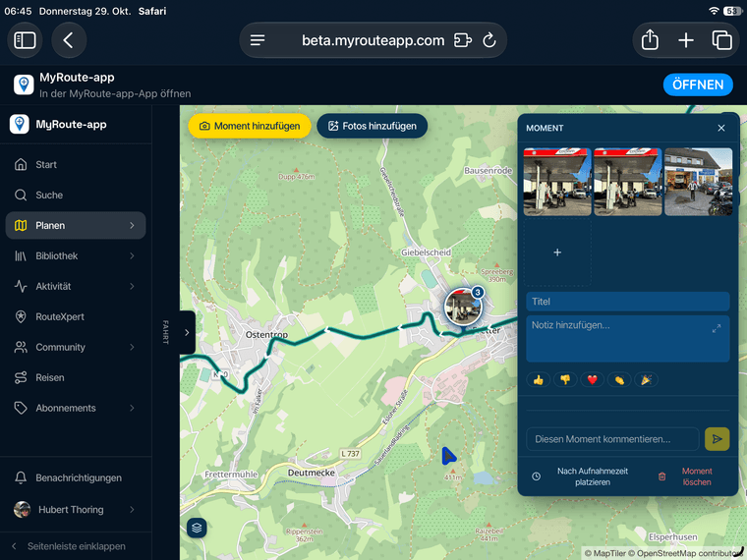Toggle party popper reaction
747x560 pixels.
[646, 379]
